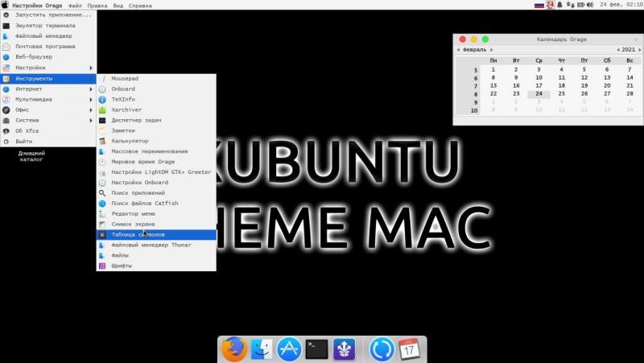Open the calendar icon in the dock

coord(410,349)
